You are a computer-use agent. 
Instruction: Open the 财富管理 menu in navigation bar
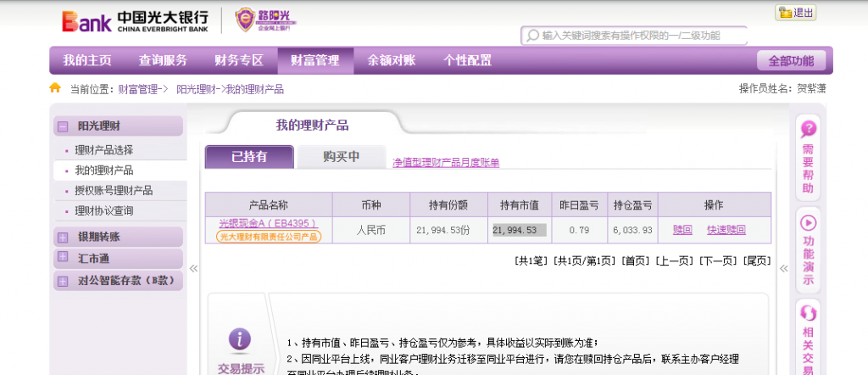(314, 60)
